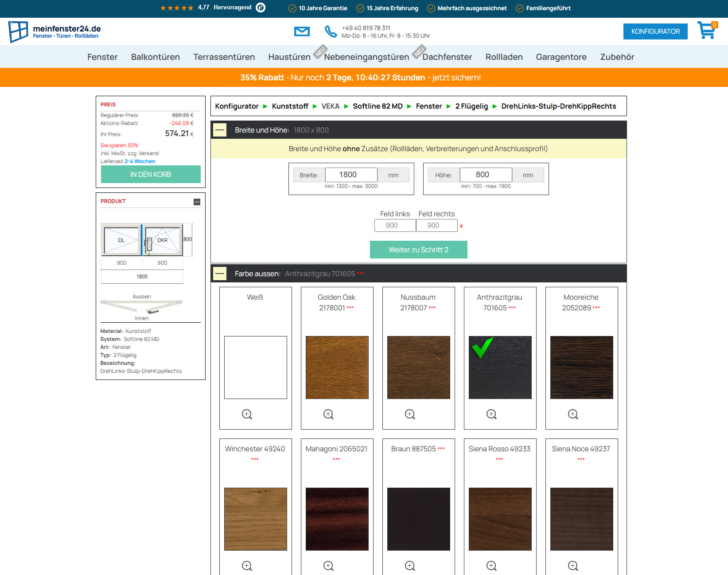Image resolution: width=728 pixels, height=575 pixels.
Task: Select the Winchester 49240 swatch
Action: 256,519
